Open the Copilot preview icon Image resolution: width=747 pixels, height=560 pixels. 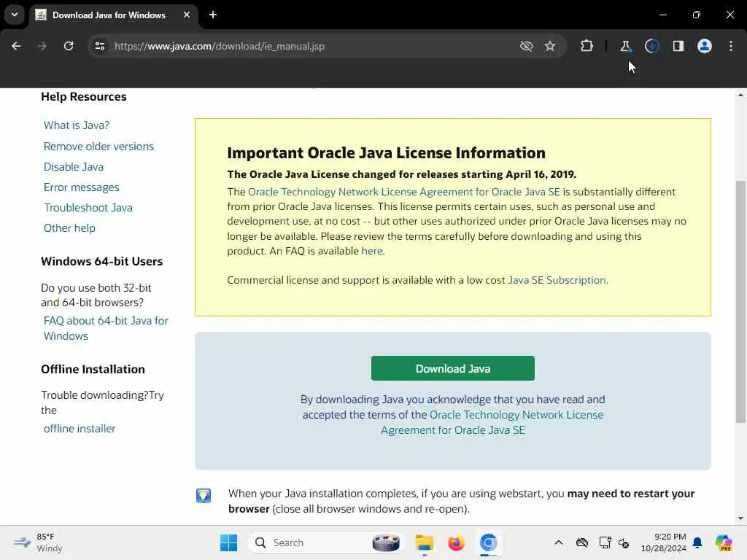[723, 542]
